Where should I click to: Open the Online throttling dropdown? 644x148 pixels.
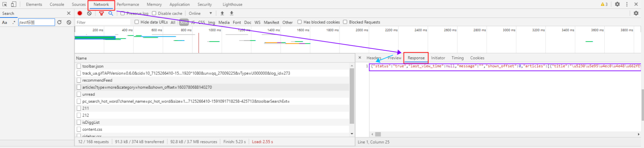coord(200,13)
